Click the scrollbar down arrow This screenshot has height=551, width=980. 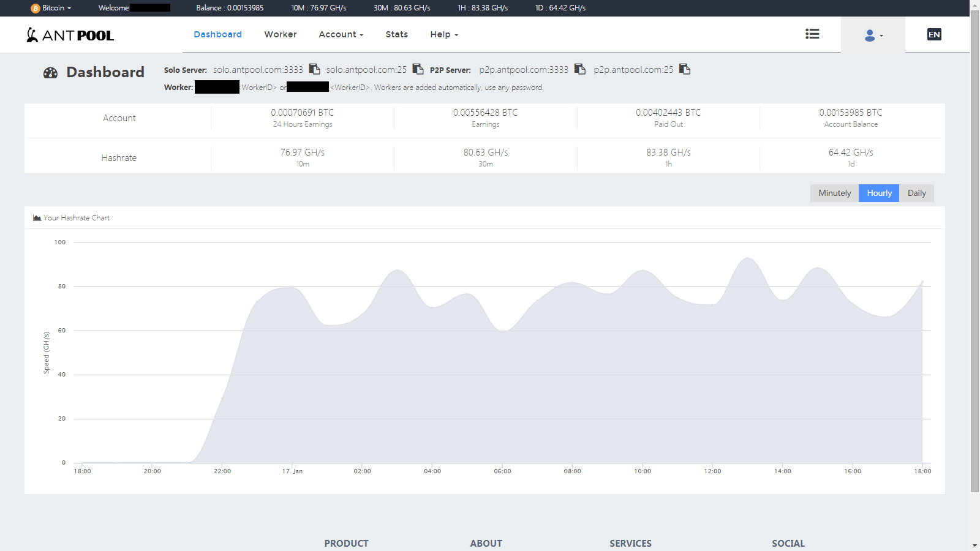point(974,545)
